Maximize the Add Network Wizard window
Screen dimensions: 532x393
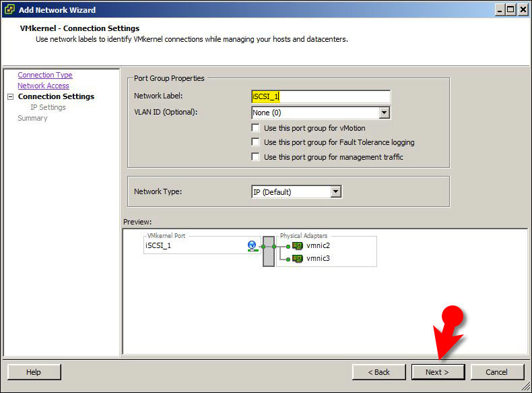click(510, 9)
